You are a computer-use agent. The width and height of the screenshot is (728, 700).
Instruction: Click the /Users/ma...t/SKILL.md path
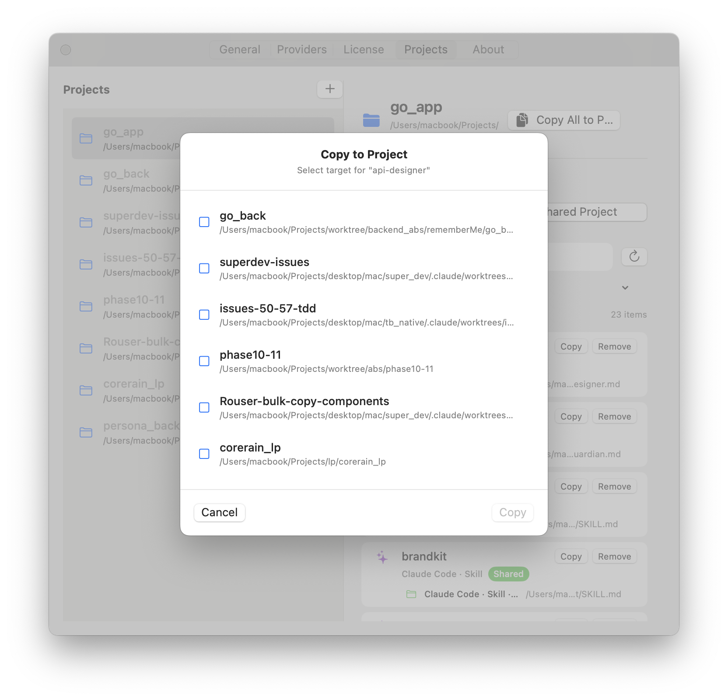point(574,594)
